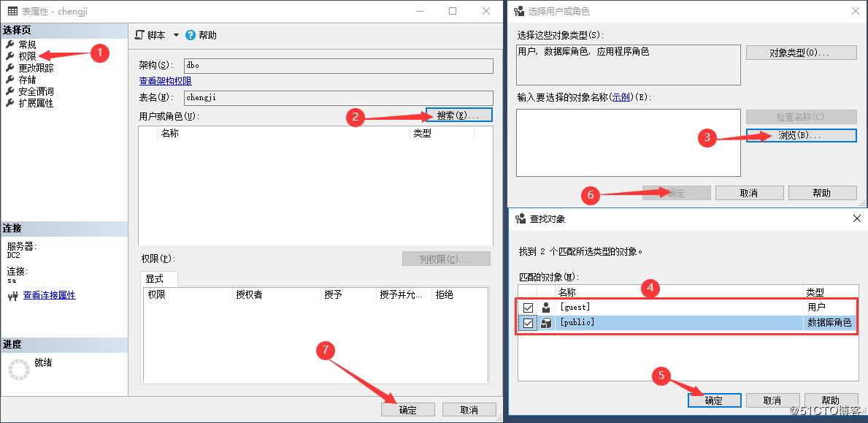The height and width of the screenshot is (423, 868).
Task: Open the 示例 examples link
Action: pos(621,97)
